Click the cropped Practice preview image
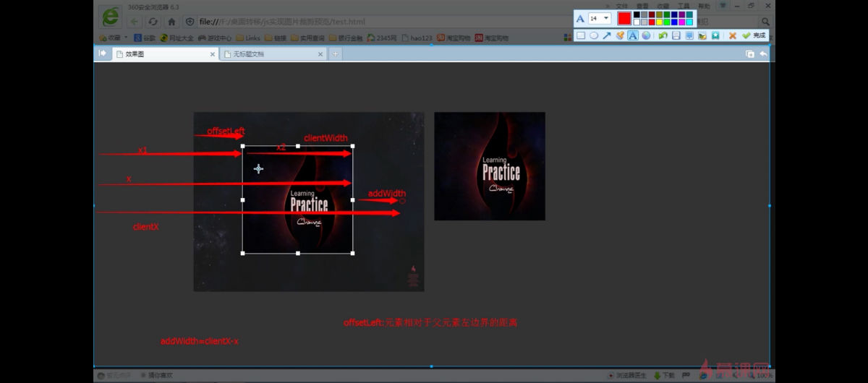 pyautogui.click(x=490, y=166)
